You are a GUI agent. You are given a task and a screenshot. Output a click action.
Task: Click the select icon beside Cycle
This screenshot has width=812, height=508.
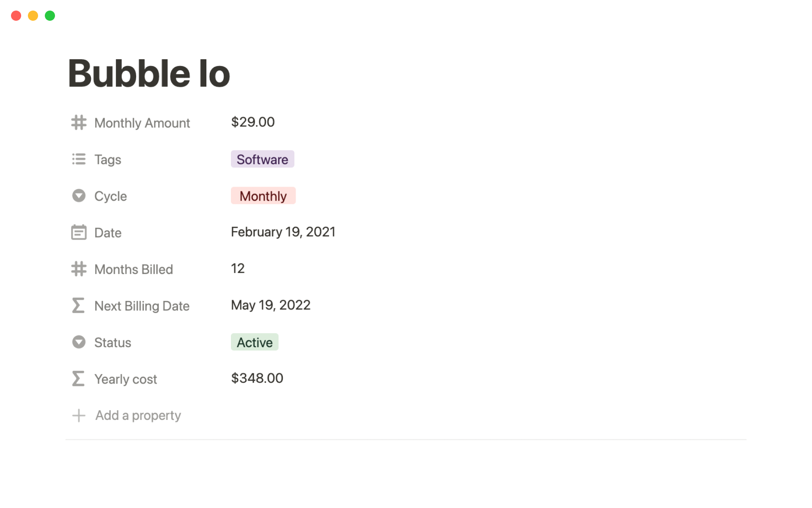pos(79,196)
